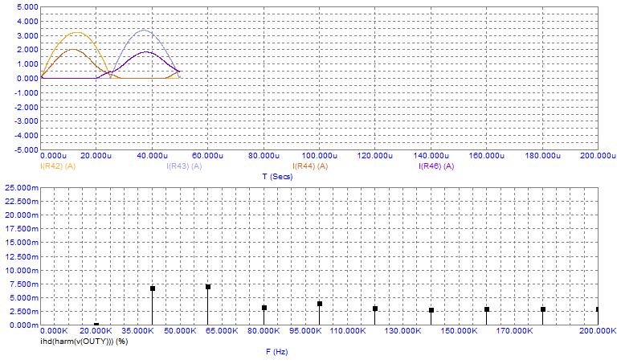Click the 17.500m distortion axis label

coord(22,229)
